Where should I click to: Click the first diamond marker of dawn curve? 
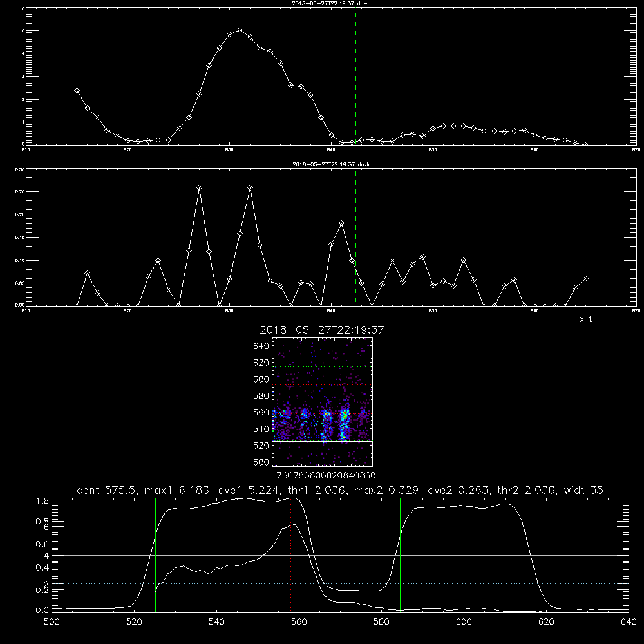point(77,90)
